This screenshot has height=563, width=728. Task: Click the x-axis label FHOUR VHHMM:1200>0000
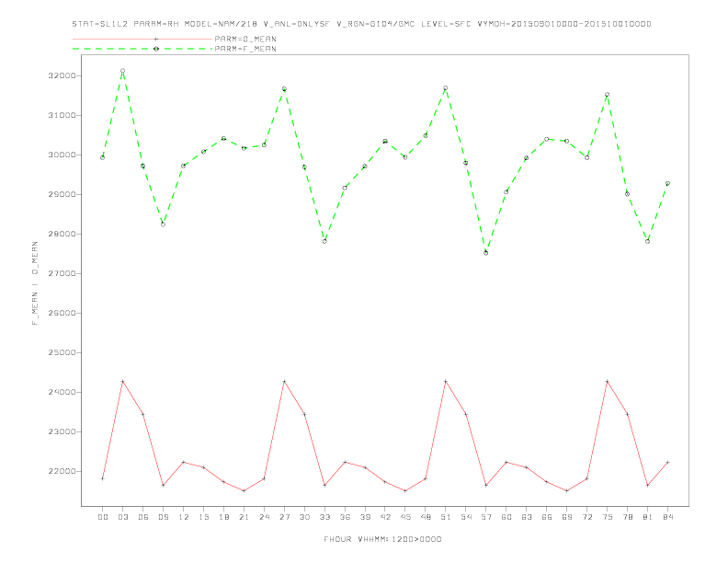(x=382, y=539)
